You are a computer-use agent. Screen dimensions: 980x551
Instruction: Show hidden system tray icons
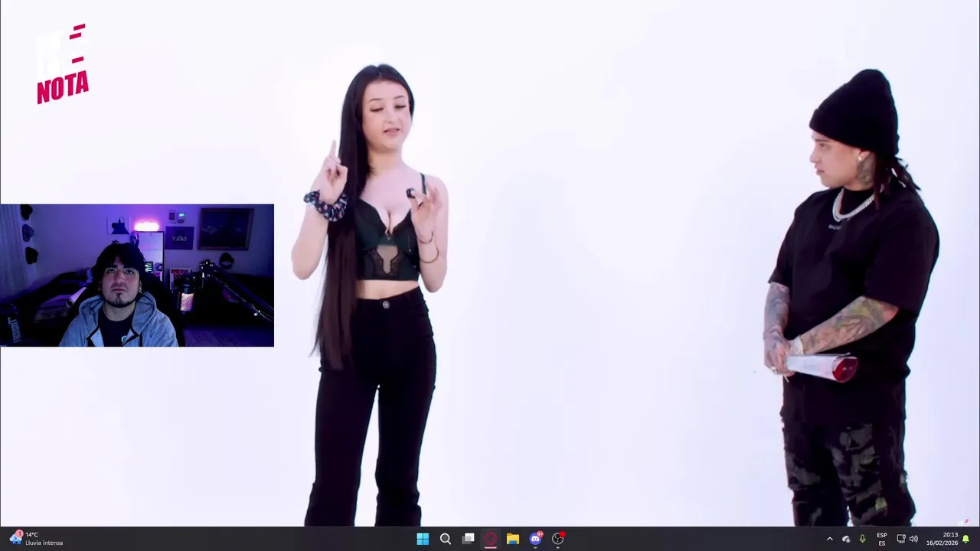tap(829, 539)
